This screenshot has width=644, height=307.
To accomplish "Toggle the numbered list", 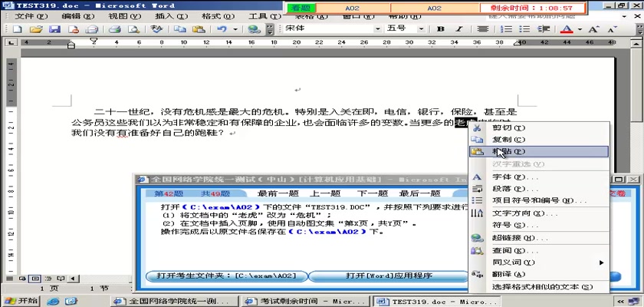I will click(x=508, y=29).
